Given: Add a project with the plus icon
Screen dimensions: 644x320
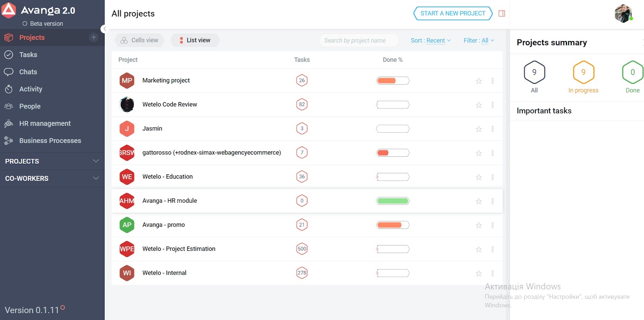Looking at the screenshot, I should pos(94,37).
